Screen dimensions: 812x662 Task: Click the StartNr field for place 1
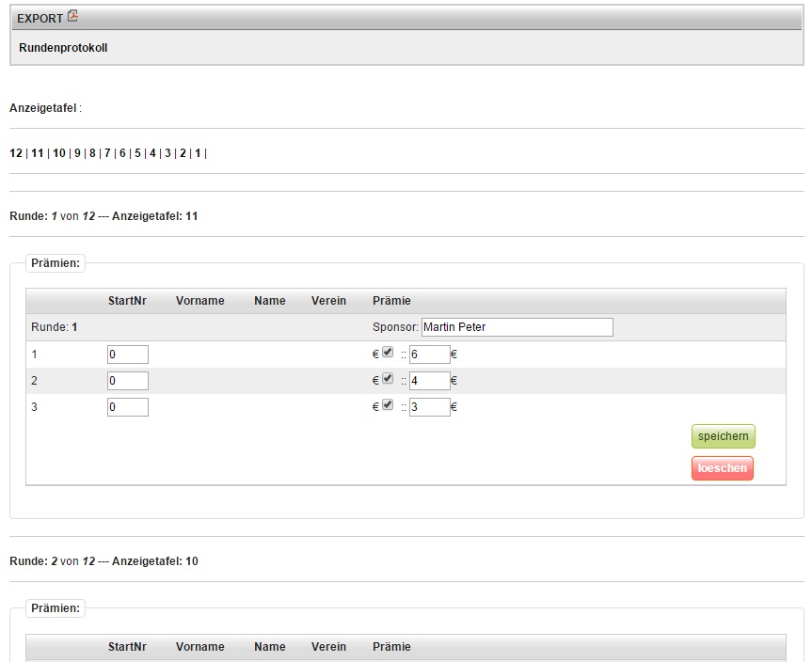(x=128, y=355)
